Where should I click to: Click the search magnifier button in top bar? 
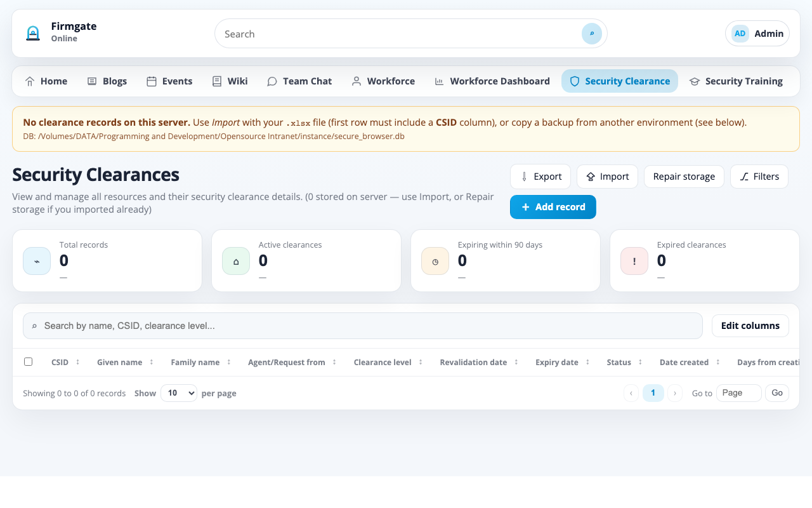[592, 34]
